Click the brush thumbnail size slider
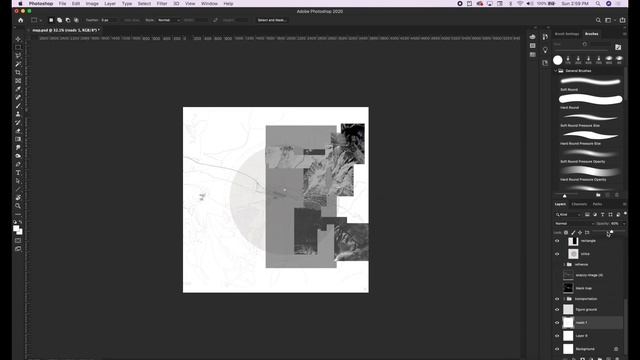 coord(564,196)
